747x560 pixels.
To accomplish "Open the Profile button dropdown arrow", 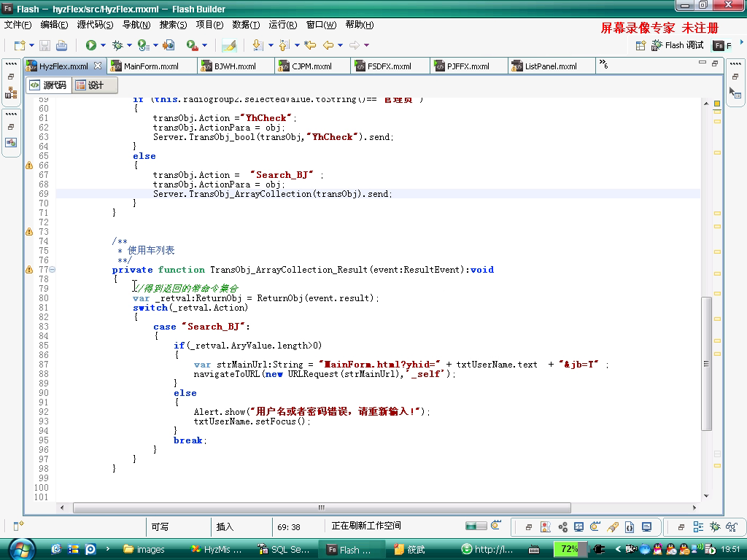I will 155,45.
